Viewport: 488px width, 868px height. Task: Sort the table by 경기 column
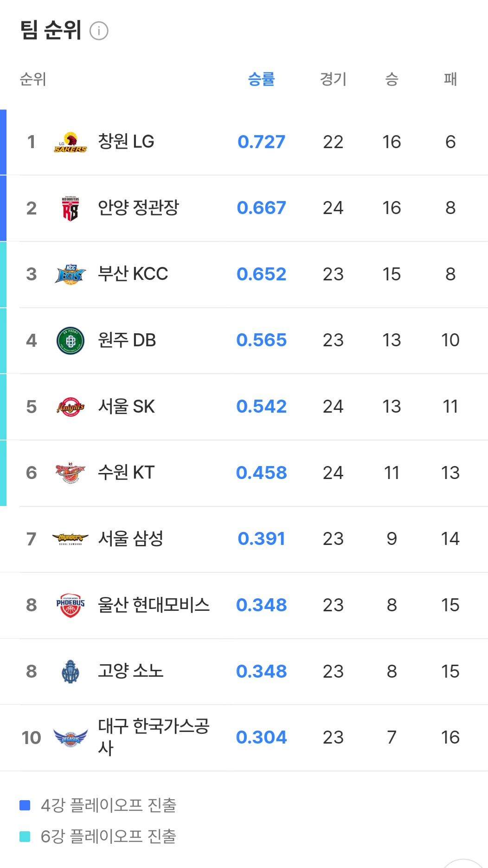pos(333,79)
